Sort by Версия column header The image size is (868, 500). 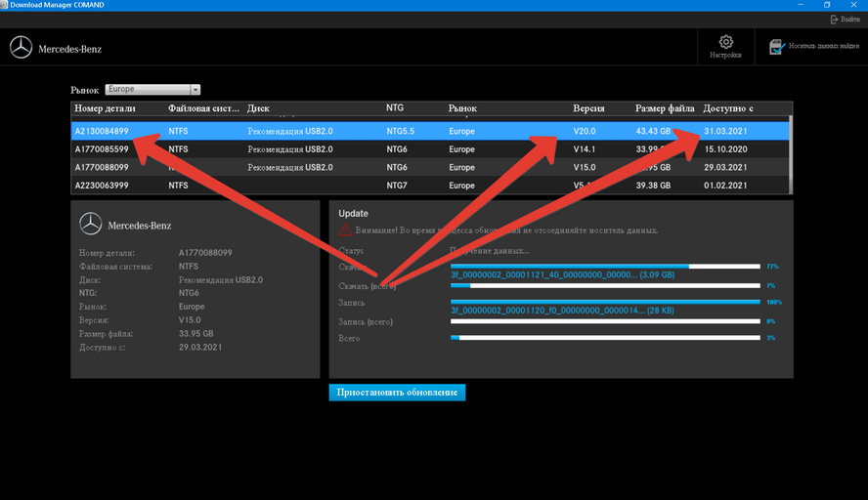coord(588,108)
